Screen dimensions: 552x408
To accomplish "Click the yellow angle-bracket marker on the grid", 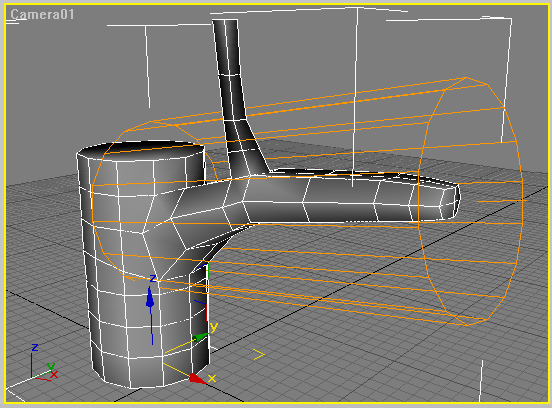I will click(x=259, y=354).
